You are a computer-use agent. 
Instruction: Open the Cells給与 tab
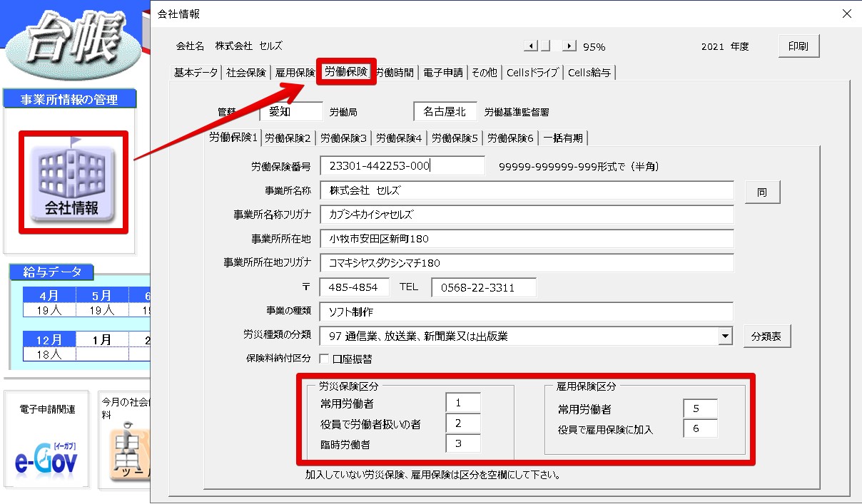pos(589,72)
